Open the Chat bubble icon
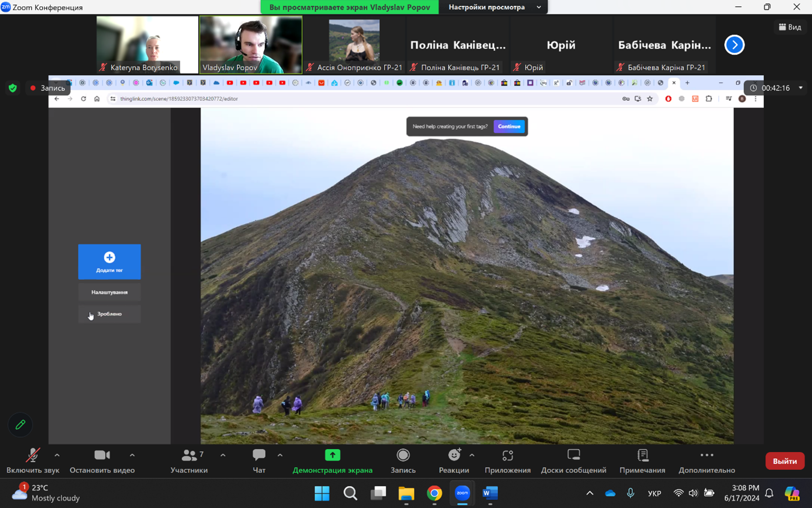 (259, 456)
